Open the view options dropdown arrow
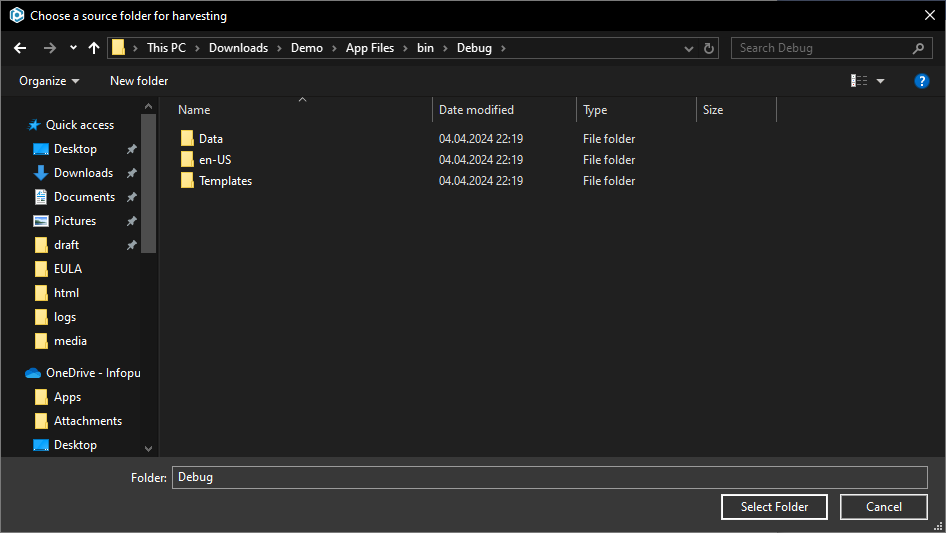 pyautogui.click(x=880, y=81)
